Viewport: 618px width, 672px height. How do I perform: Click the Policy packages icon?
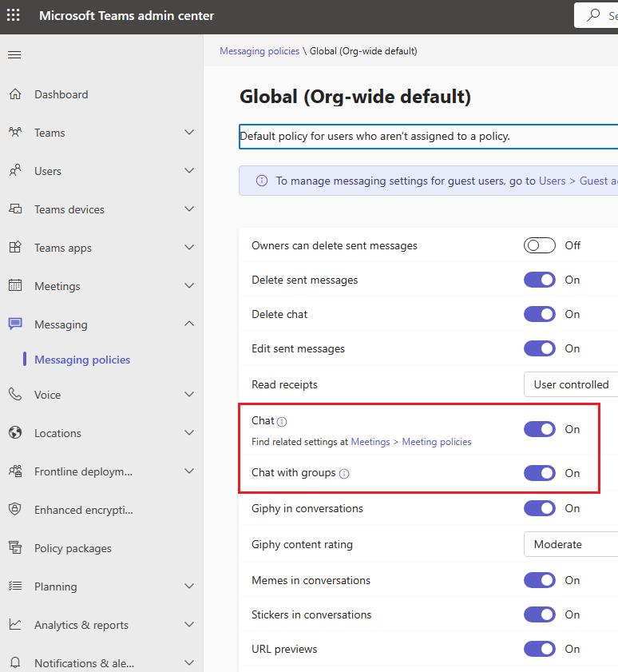[15, 547]
